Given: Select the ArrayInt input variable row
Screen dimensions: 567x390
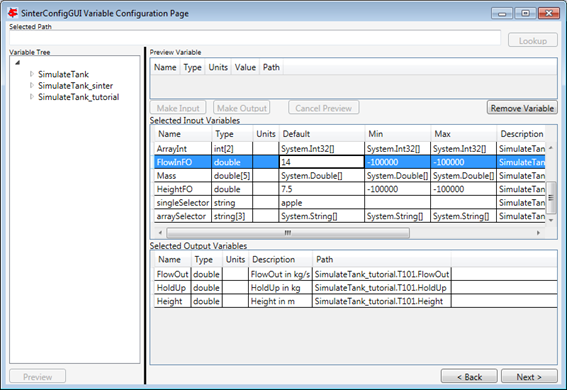Looking at the screenshot, I should (350, 149).
